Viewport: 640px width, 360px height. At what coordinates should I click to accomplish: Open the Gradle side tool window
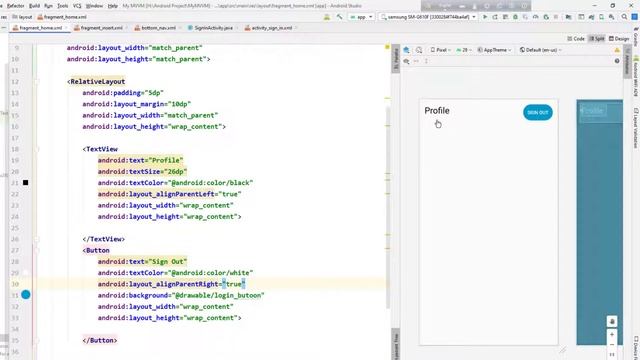(x=636, y=37)
